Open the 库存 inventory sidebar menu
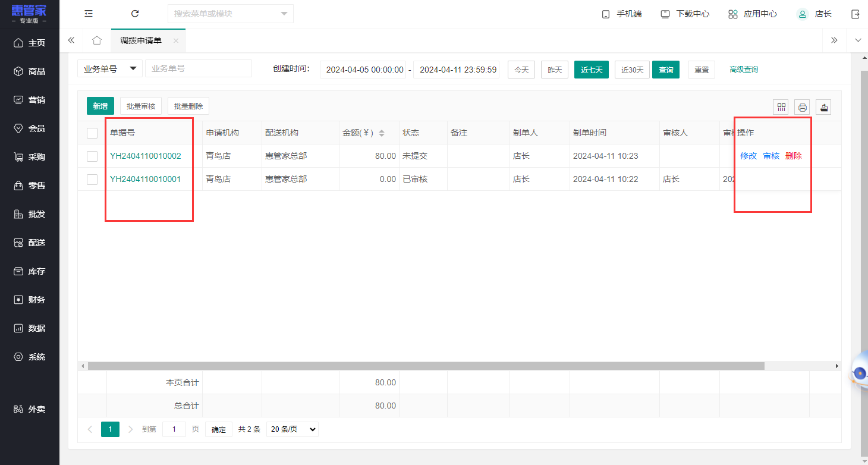Image resolution: width=868 pixels, height=465 pixels. 30,271
